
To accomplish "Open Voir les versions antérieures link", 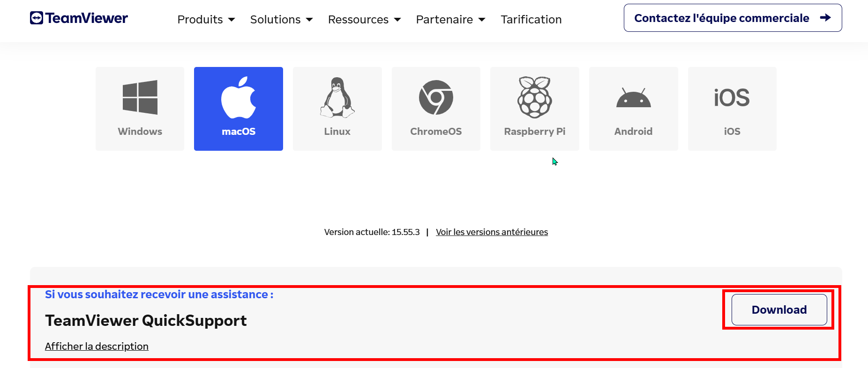I will pyautogui.click(x=492, y=232).
